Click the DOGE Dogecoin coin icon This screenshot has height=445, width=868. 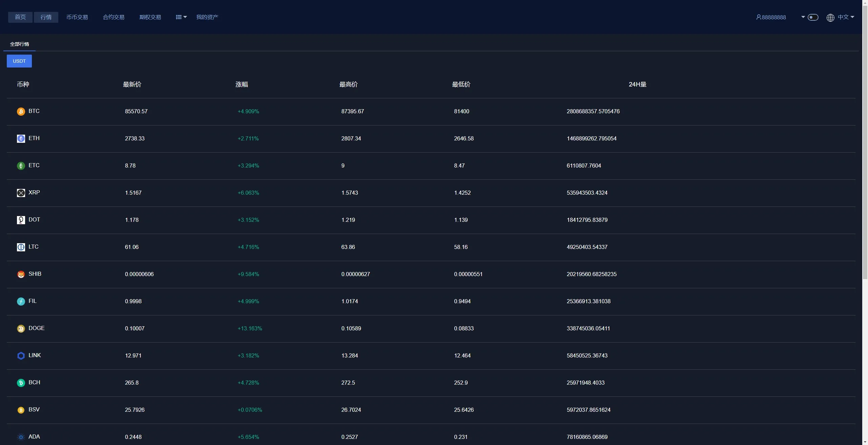[21, 329]
